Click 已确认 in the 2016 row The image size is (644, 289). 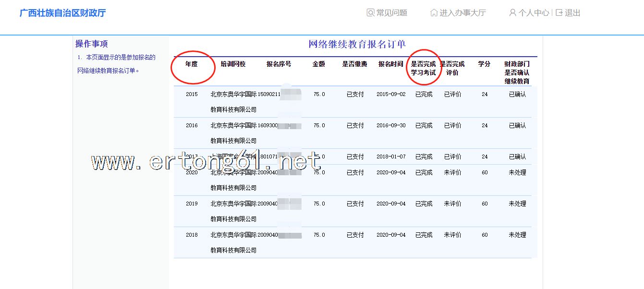[517, 126]
